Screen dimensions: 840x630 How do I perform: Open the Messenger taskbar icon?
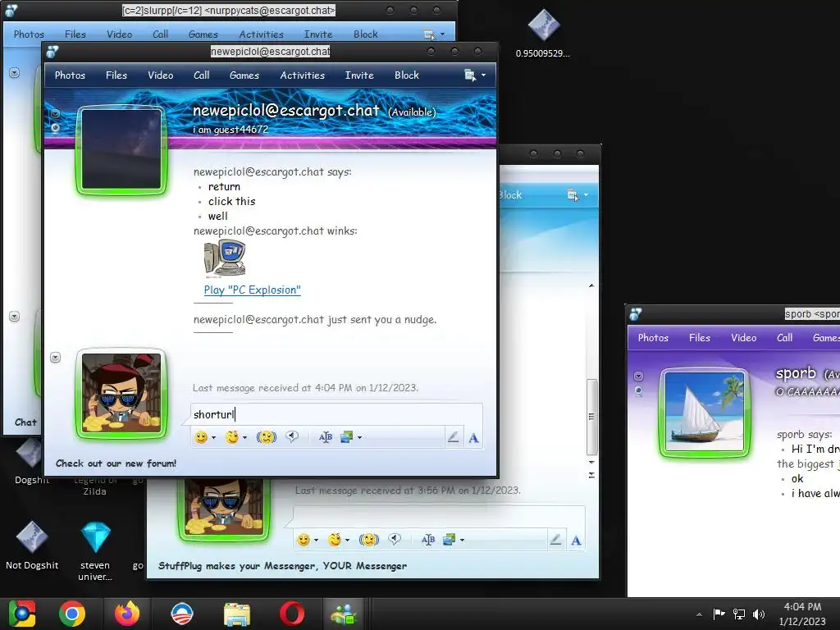pyautogui.click(x=344, y=614)
